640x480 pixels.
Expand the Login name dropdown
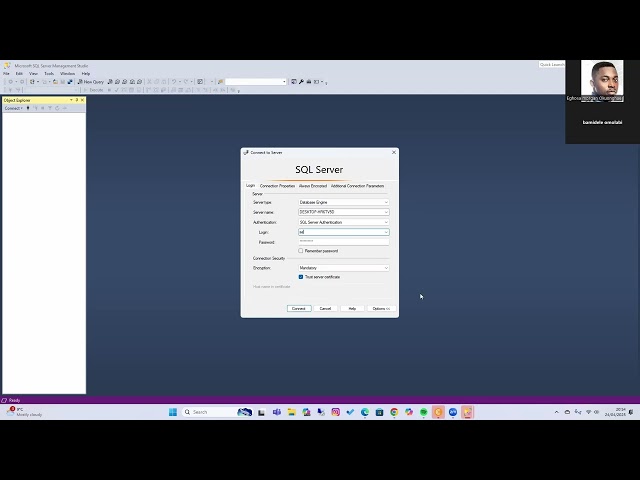coord(386,232)
